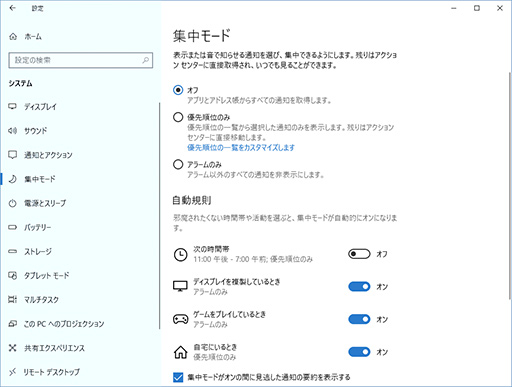Turn off 自宅にいるとき toggle
Screen dimensions: 512x387
359,352
